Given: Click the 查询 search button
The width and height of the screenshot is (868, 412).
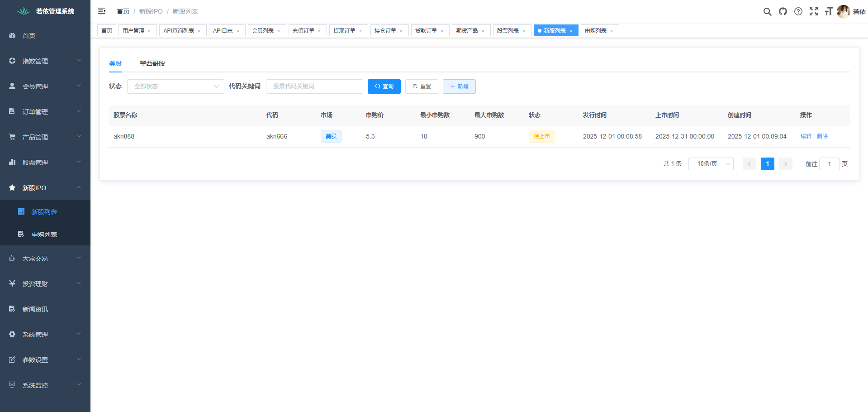Looking at the screenshot, I should pos(384,86).
